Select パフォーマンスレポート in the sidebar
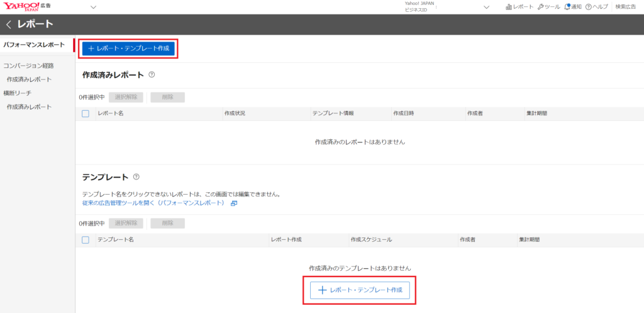 click(34, 45)
